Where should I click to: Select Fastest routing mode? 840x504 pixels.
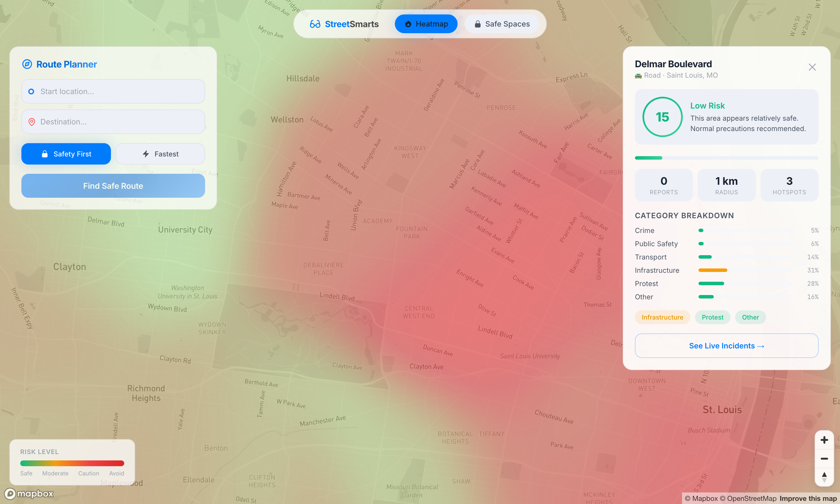pyautogui.click(x=160, y=154)
